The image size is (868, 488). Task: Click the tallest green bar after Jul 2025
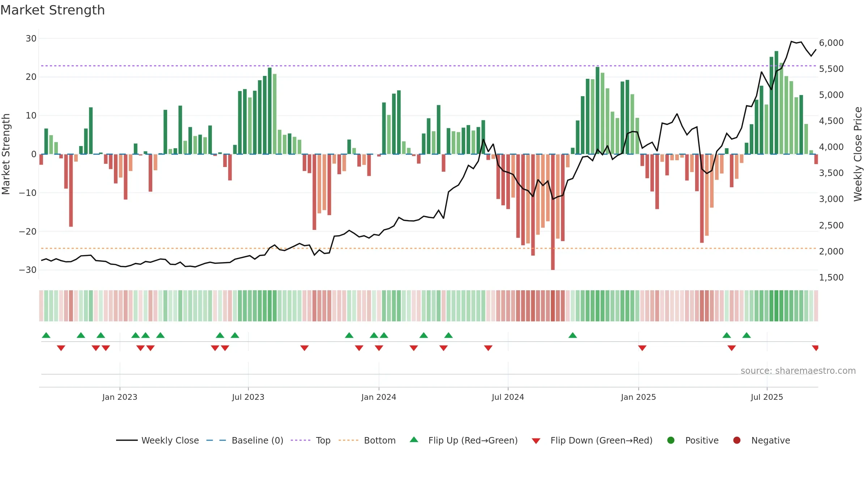776,103
